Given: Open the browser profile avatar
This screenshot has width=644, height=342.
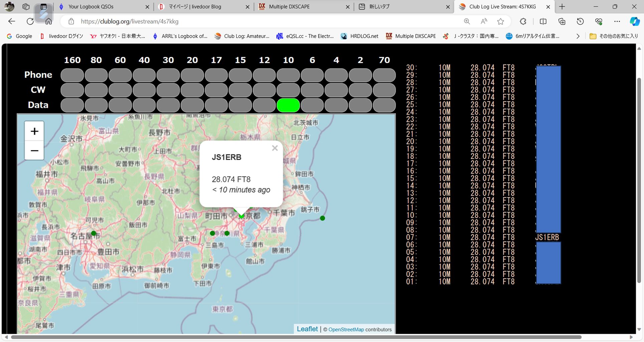Looking at the screenshot, I should (x=9, y=6).
